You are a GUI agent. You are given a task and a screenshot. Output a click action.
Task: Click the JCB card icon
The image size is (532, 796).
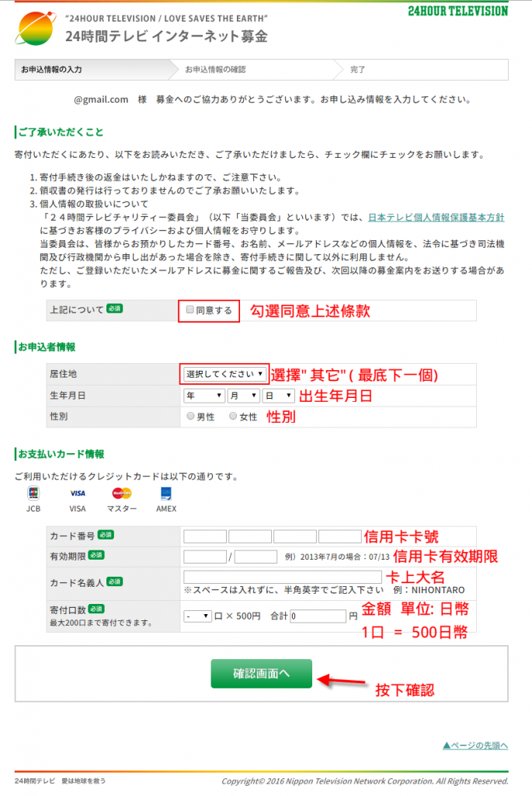pos(33,493)
